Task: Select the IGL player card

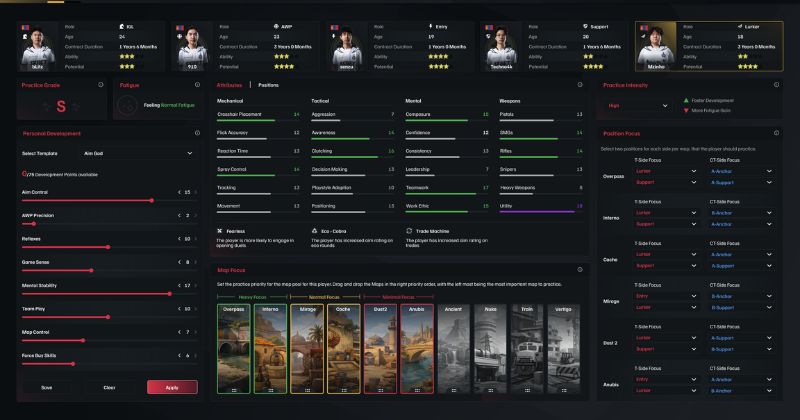Action: pos(91,46)
